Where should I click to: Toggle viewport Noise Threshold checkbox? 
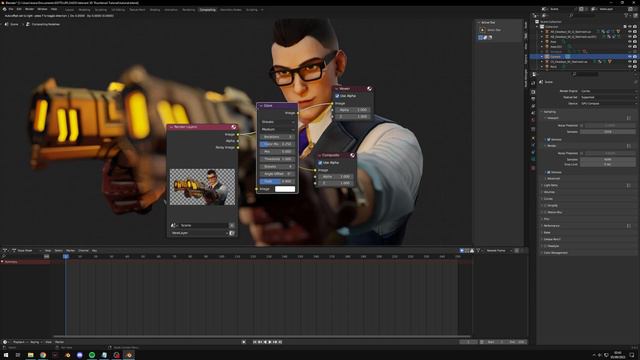tap(582, 125)
